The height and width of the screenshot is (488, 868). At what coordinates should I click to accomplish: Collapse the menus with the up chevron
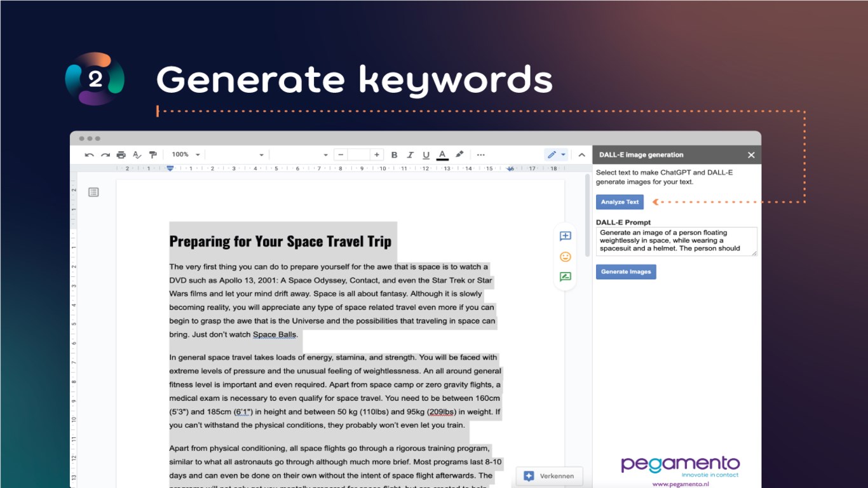pyautogui.click(x=581, y=155)
